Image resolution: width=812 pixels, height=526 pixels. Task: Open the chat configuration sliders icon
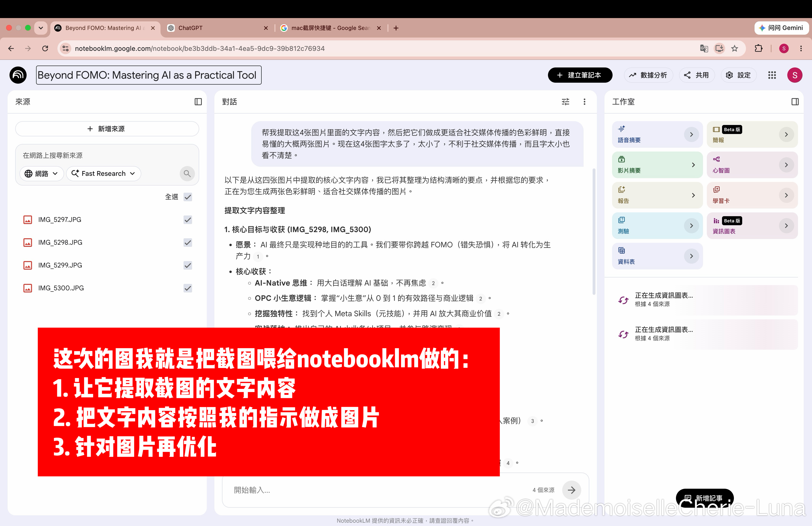point(565,102)
